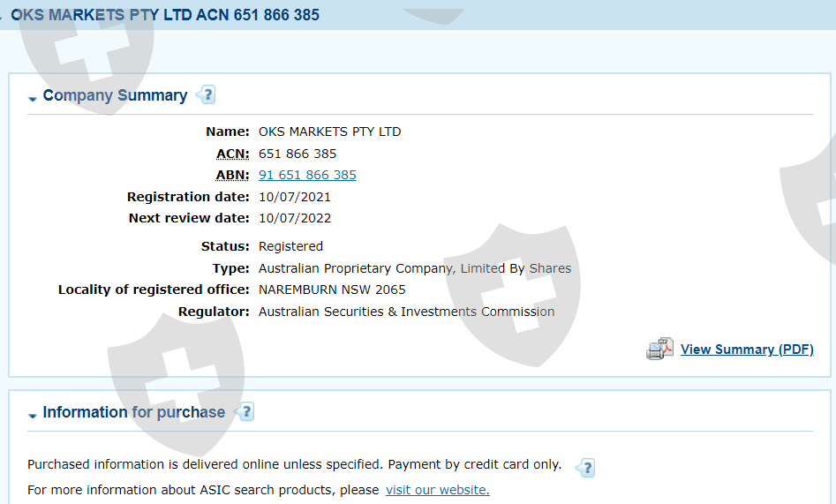Click the Company Summary heading
Screen dimensions: 836x504
point(115,95)
